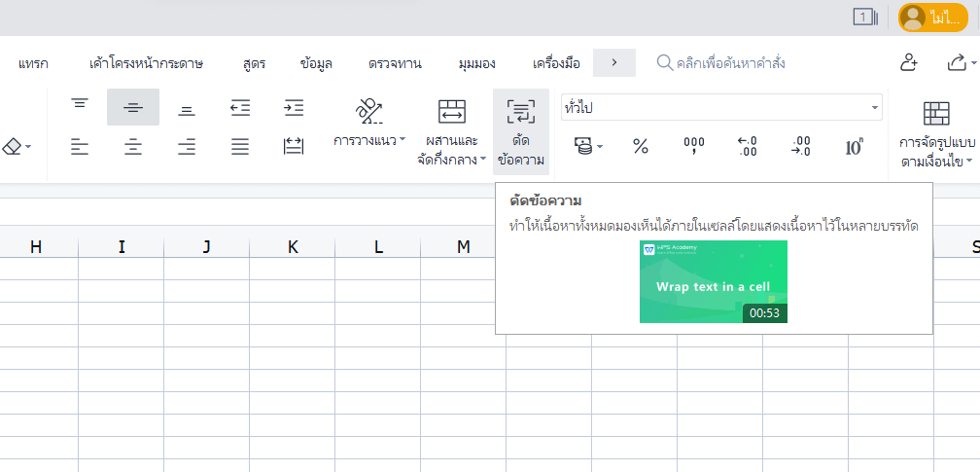Switch to the ข้อมูล (Data) tab

pyautogui.click(x=316, y=63)
